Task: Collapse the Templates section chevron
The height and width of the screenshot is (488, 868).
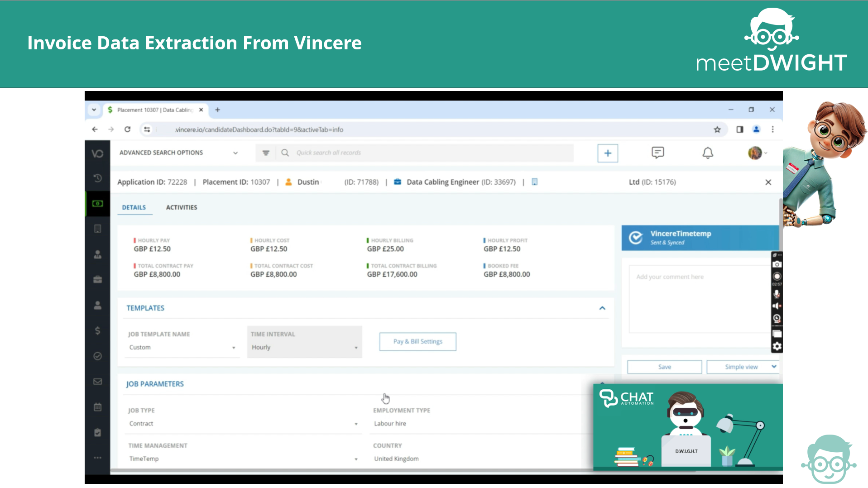Action: point(602,308)
